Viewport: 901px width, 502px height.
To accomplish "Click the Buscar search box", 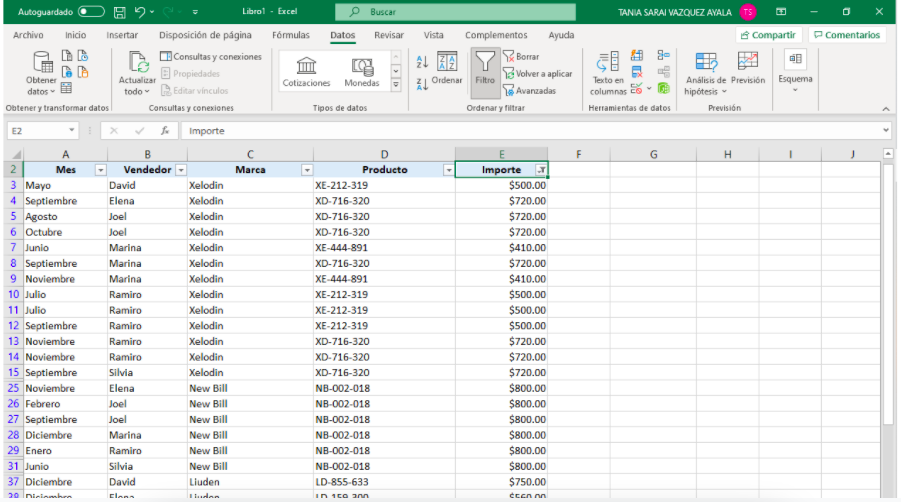I will click(x=455, y=11).
